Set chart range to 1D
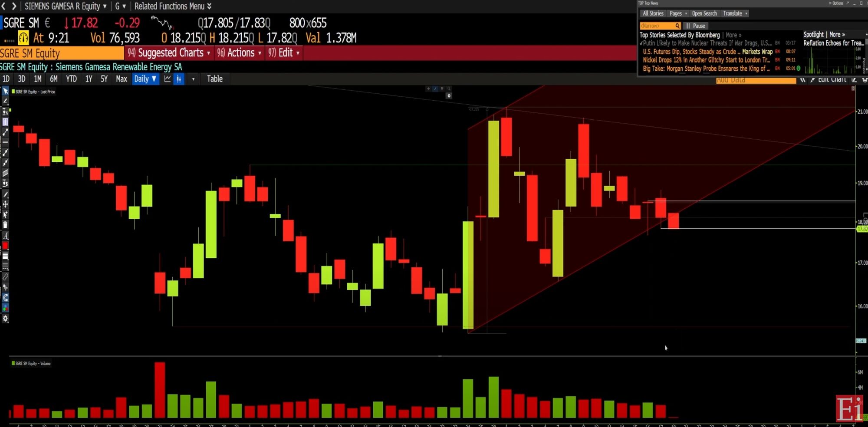 click(x=6, y=79)
